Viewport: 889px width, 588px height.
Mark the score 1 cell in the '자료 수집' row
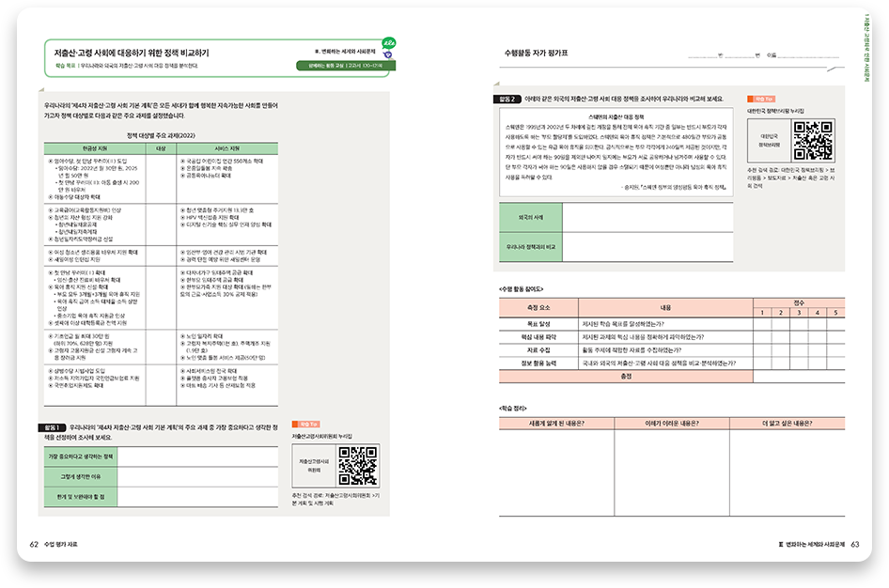click(762, 350)
